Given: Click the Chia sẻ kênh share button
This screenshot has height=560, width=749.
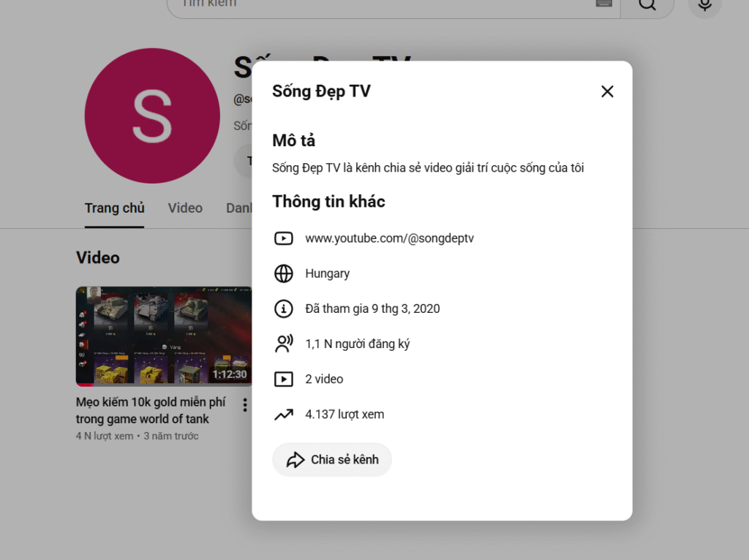Looking at the screenshot, I should point(332,459).
